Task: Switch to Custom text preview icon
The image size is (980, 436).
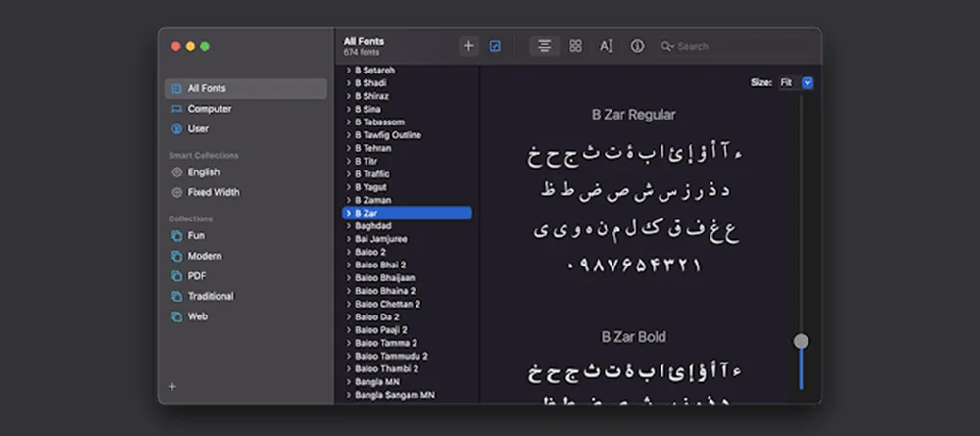Action: tap(607, 46)
